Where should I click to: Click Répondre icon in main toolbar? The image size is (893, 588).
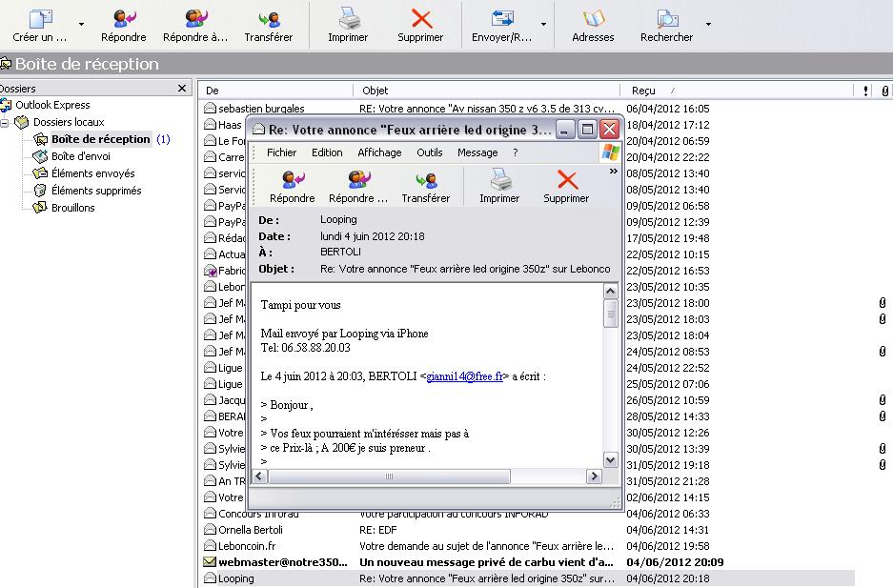click(123, 19)
